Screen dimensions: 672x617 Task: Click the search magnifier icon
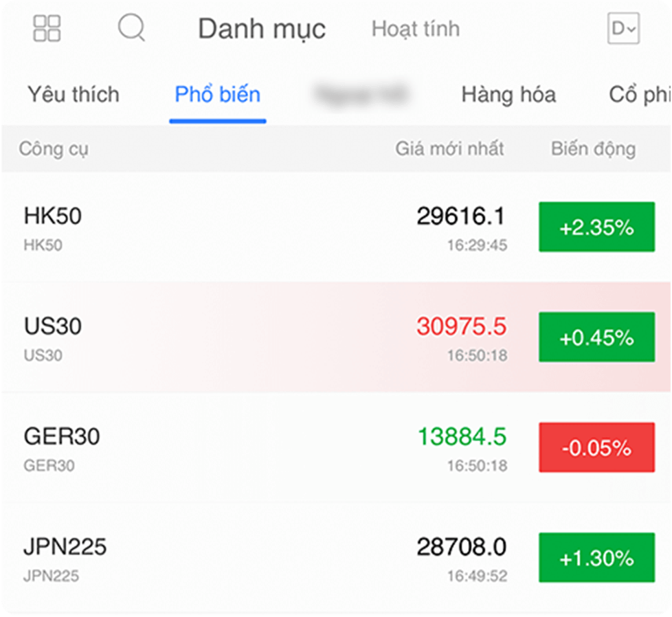[x=131, y=28]
